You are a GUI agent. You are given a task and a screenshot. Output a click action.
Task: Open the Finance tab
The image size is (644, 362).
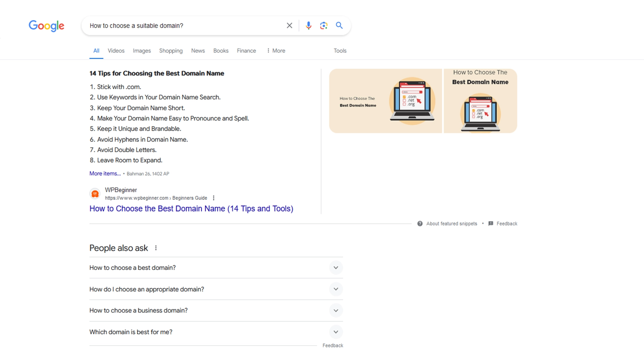tap(246, 51)
